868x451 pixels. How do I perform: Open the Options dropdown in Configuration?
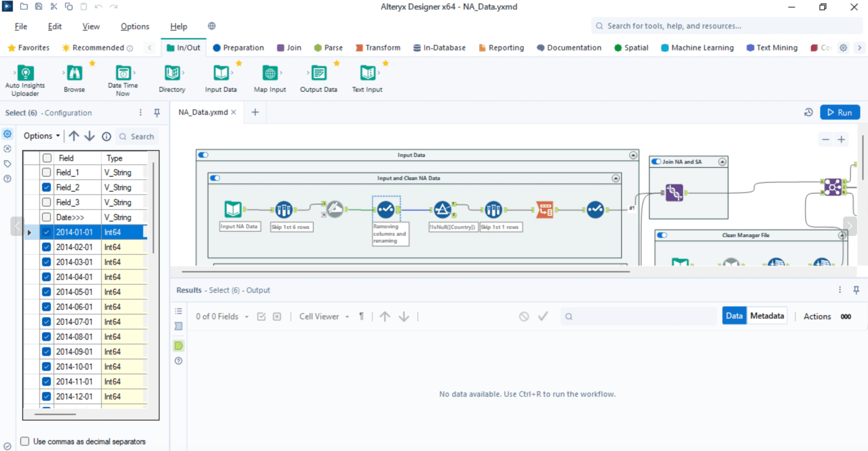pyautogui.click(x=42, y=136)
